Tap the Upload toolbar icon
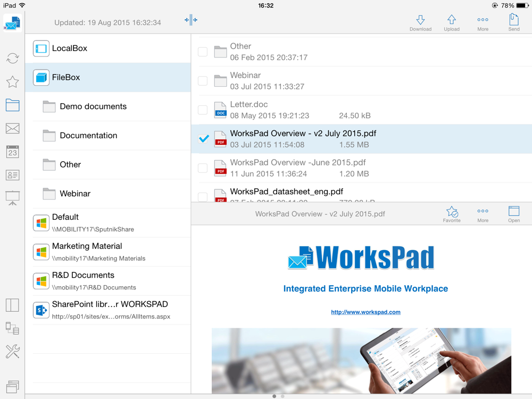Screen dimensions: 532x399 click(x=452, y=23)
